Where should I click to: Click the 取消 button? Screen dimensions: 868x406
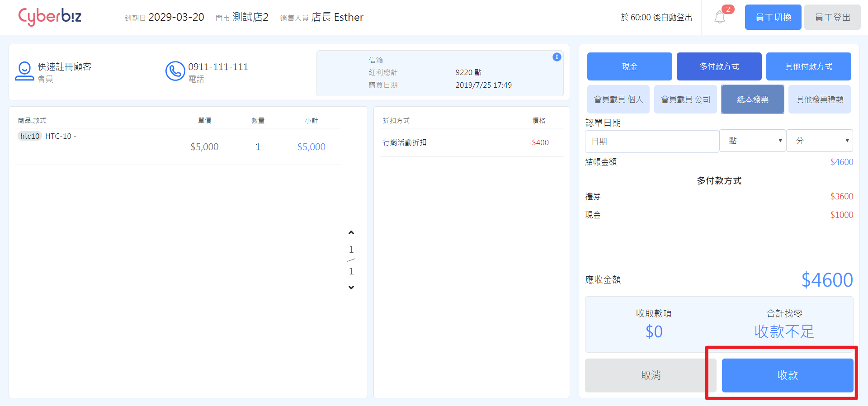[x=651, y=375]
